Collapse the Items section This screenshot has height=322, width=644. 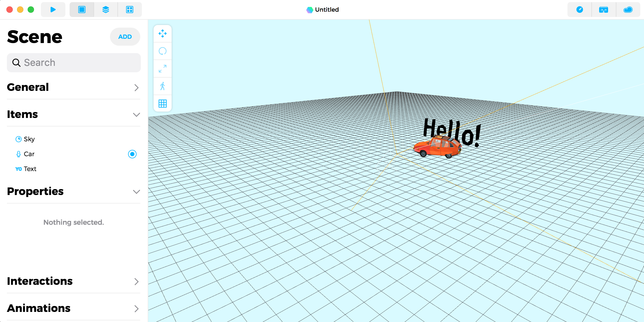click(x=136, y=115)
